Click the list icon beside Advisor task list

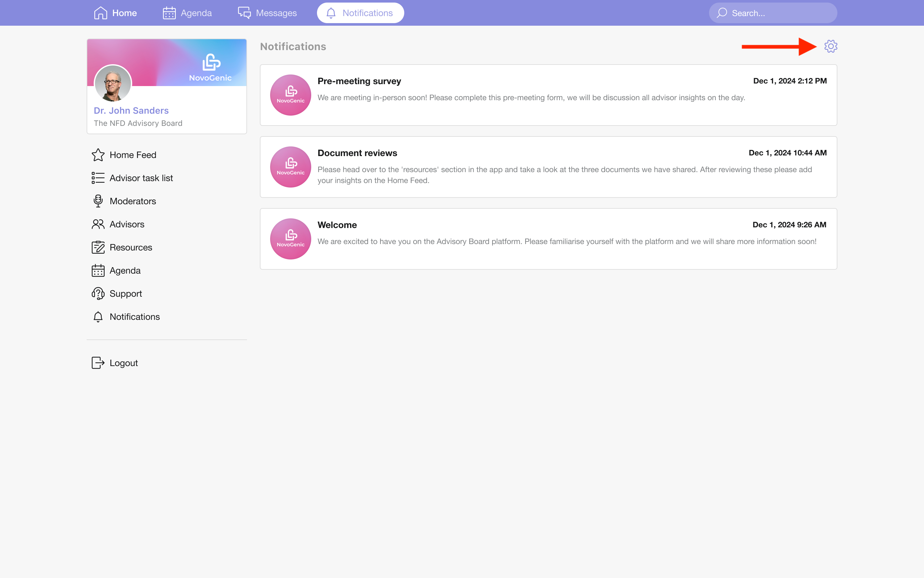(98, 178)
